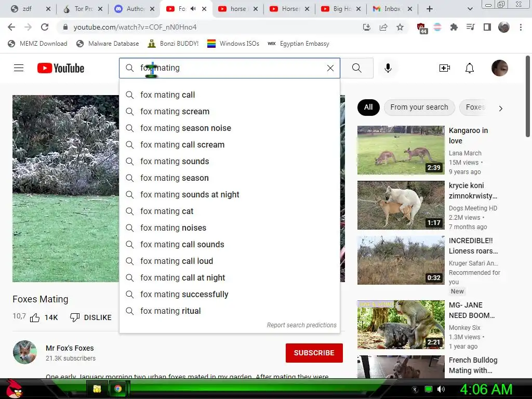Click the Chrome profile avatar in toolbar
The image size is (532, 399).
click(x=504, y=27)
